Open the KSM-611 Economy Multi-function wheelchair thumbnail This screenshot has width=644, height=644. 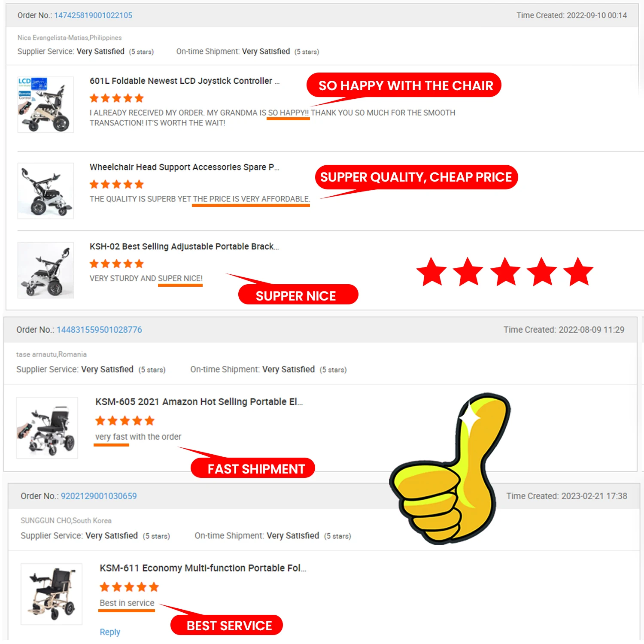point(52,594)
